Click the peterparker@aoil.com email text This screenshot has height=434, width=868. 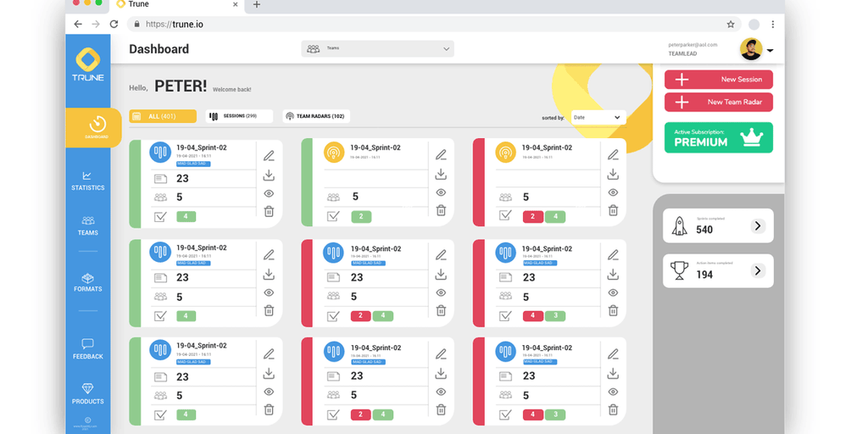coord(693,44)
